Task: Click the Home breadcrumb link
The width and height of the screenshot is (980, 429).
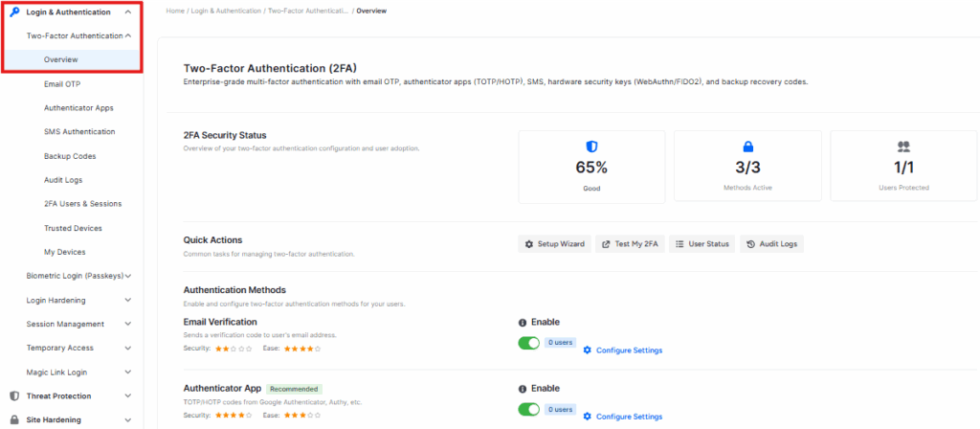Action: tap(174, 11)
